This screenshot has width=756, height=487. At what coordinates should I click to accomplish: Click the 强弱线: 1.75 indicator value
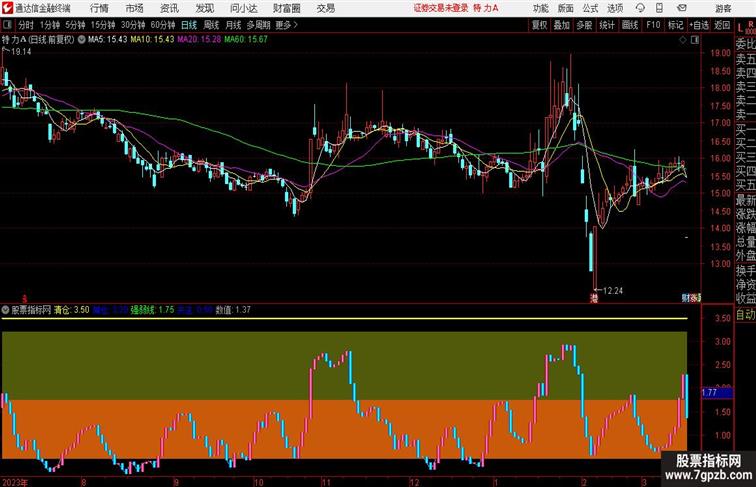click(x=152, y=310)
